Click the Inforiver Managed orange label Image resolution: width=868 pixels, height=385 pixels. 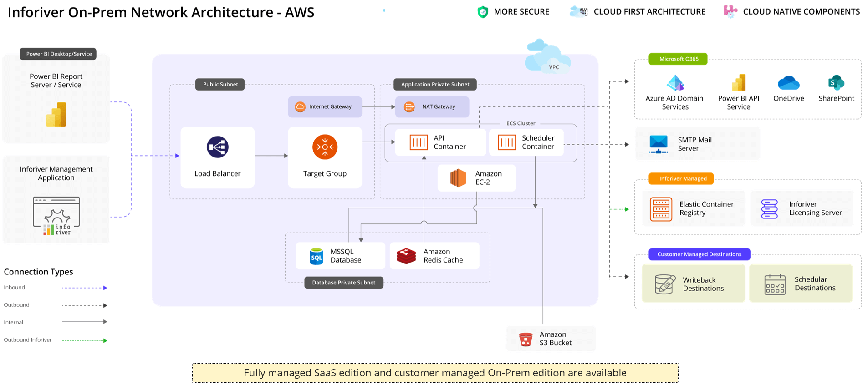(681, 178)
